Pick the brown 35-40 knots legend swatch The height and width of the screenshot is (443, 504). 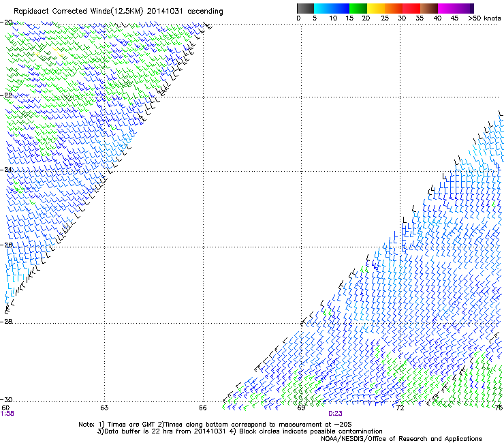[429, 8]
